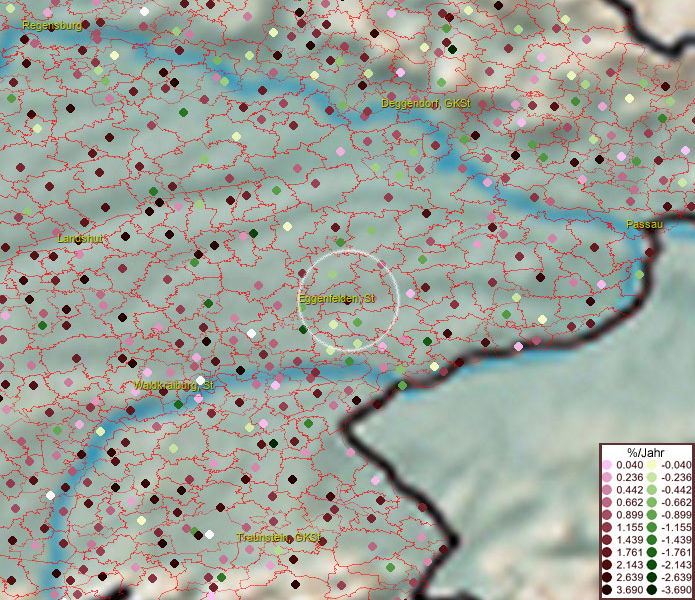Click the -1.155 green legend swatch
Viewport: 695px width, 600px height.
[x=650, y=528]
